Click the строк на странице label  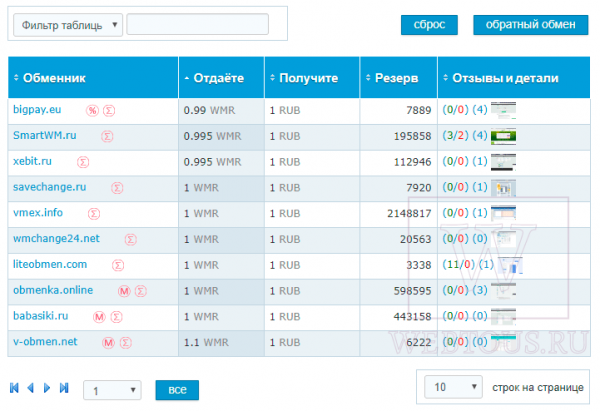coord(538,387)
